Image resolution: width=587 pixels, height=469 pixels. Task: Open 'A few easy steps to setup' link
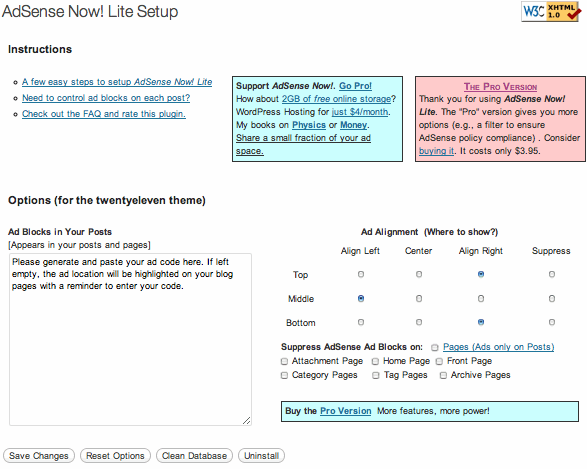117,82
